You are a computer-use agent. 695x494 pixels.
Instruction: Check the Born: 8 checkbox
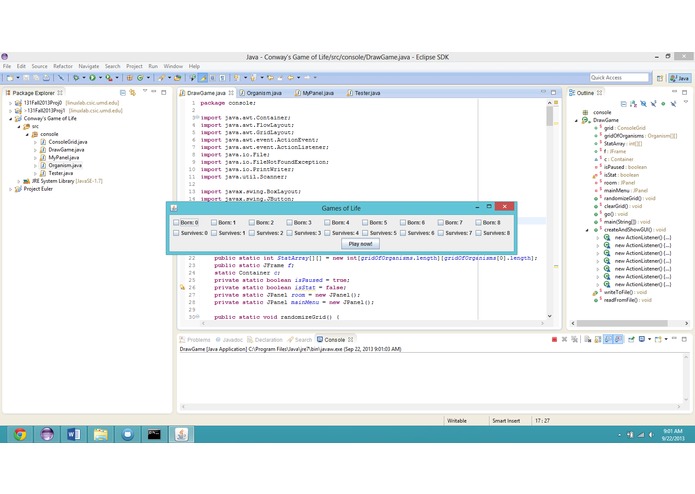pyautogui.click(x=478, y=222)
